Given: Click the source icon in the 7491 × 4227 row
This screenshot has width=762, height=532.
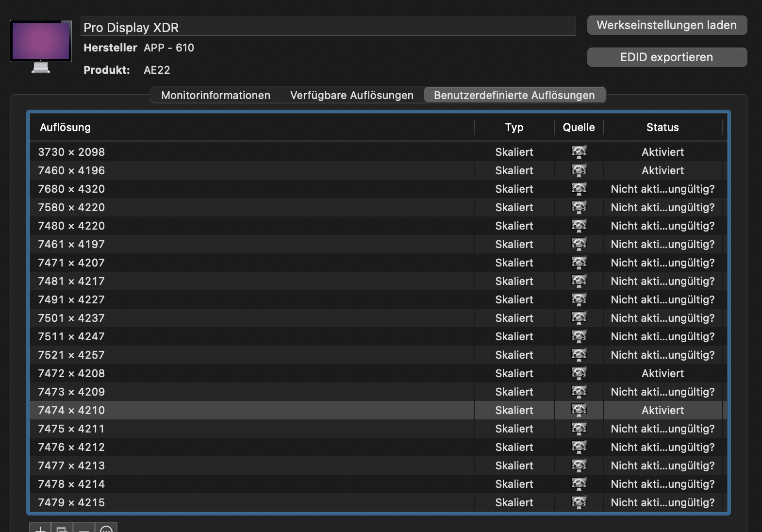Looking at the screenshot, I should click(579, 299).
